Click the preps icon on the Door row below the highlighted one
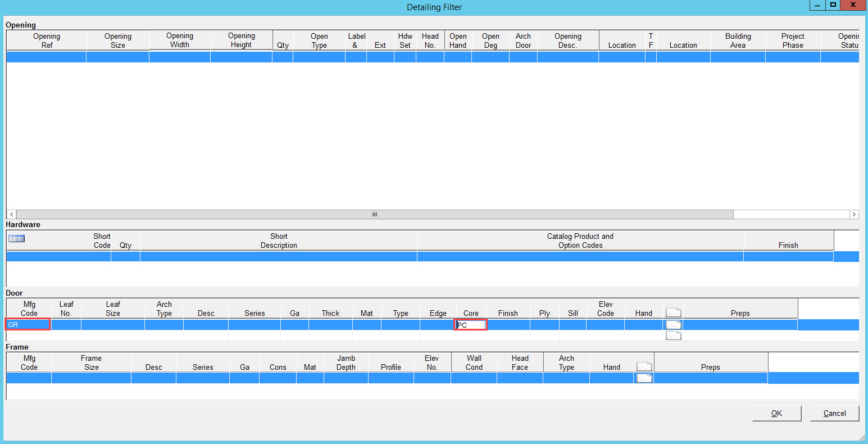The image size is (868, 444). pyautogui.click(x=673, y=336)
